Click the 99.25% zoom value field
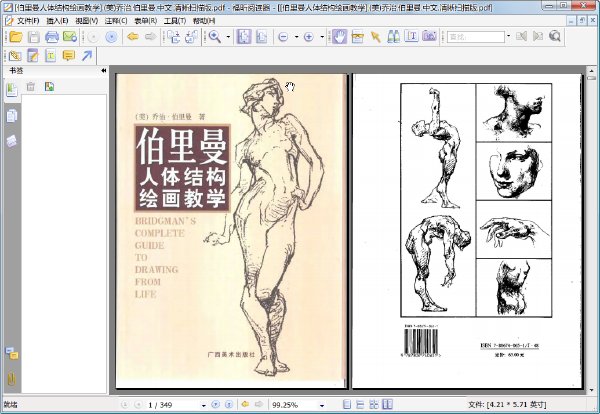The image size is (600, 414). (294, 405)
